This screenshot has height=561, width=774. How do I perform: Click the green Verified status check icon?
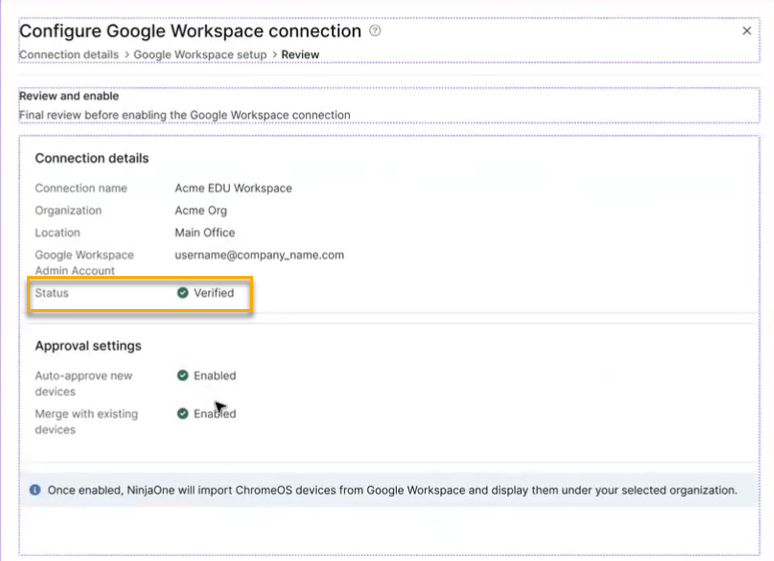[x=183, y=293]
